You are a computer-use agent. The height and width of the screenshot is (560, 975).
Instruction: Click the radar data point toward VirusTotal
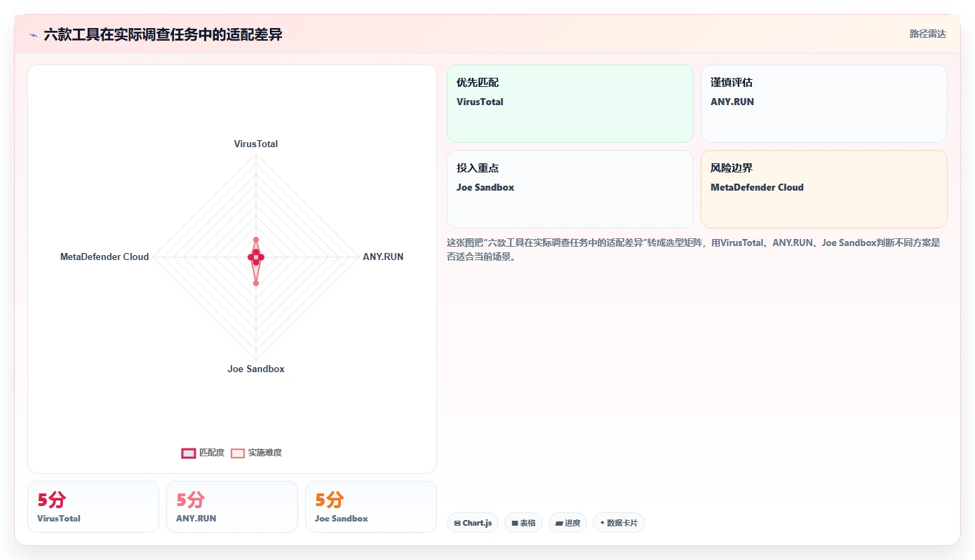(x=256, y=240)
